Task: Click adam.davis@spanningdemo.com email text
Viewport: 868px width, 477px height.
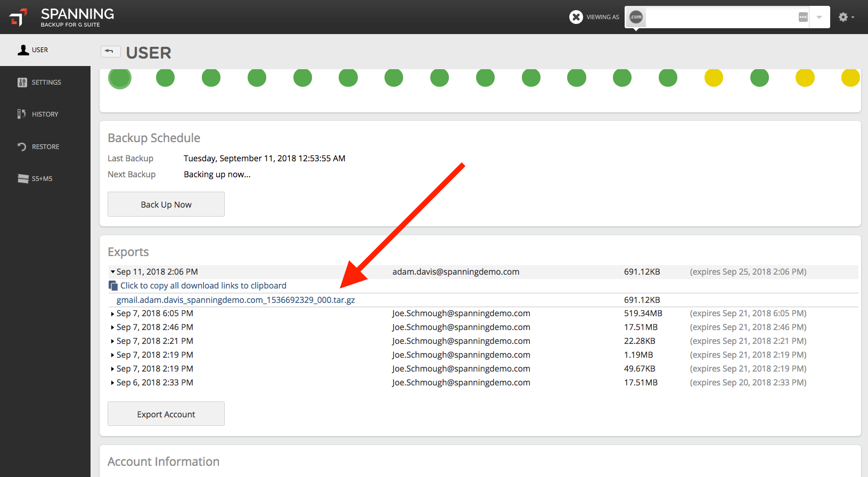Action: [x=456, y=272]
